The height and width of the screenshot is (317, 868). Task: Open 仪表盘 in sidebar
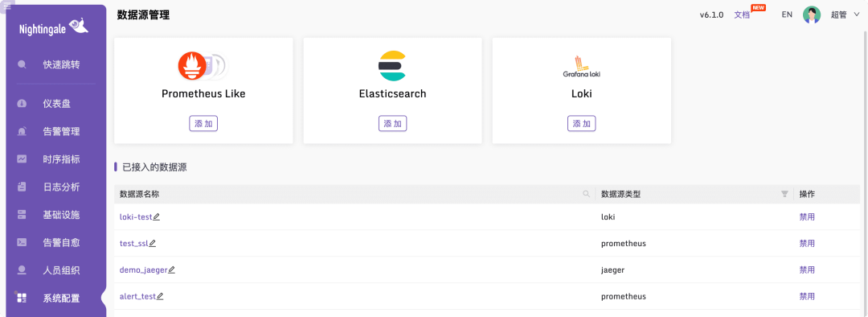pos(56,104)
